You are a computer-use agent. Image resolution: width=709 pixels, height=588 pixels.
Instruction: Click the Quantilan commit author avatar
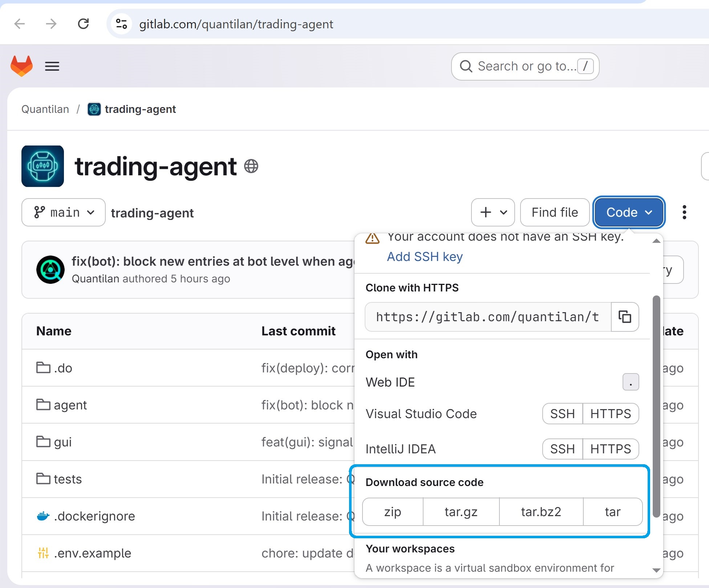pos(50,270)
